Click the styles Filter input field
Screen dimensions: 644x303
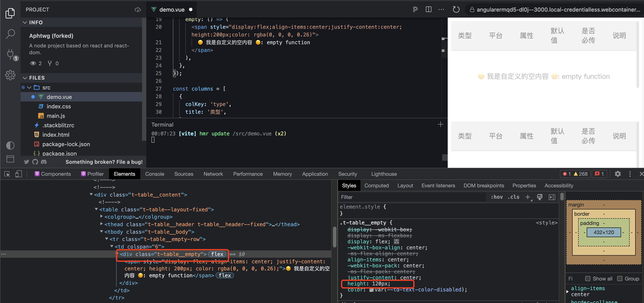coord(413,197)
